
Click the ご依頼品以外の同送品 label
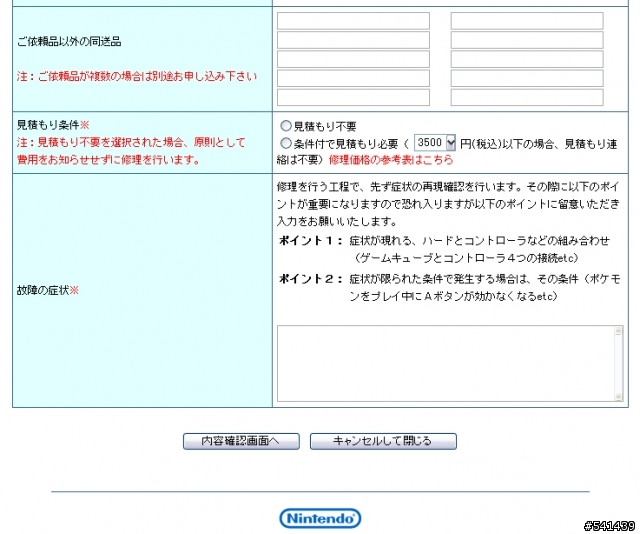pos(69,41)
